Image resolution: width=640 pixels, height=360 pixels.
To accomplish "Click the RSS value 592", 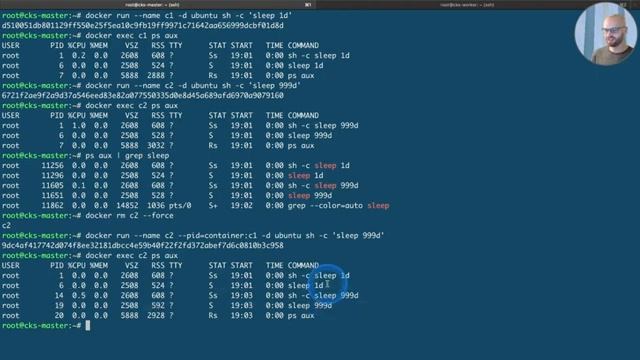I will (x=158, y=305).
